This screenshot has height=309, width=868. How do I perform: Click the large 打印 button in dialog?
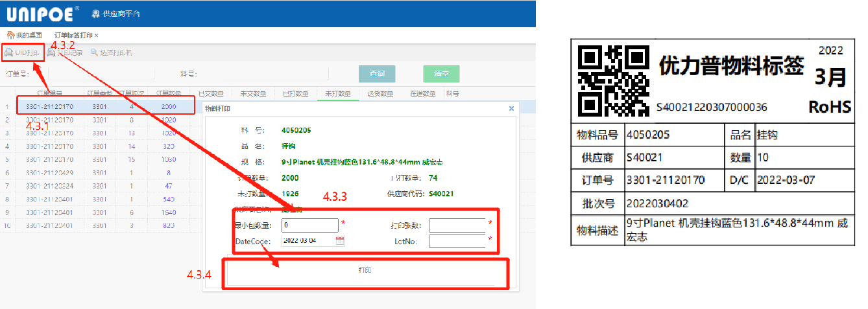pyautogui.click(x=365, y=270)
